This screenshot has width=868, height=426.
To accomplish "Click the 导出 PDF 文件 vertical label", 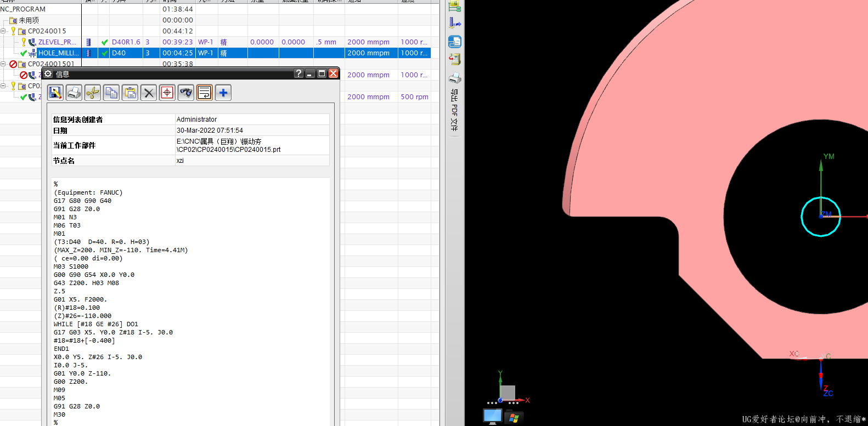I will click(454, 110).
